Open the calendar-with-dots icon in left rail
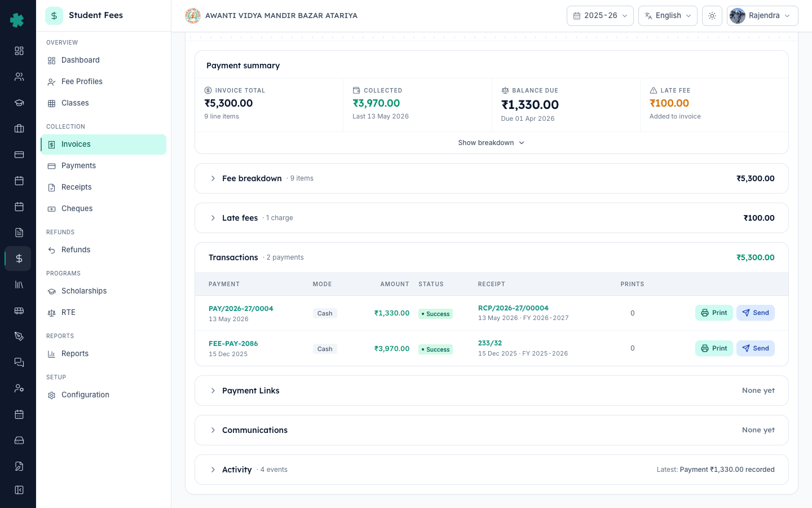Image resolution: width=812 pixels, height=508 pixels. 19,414
